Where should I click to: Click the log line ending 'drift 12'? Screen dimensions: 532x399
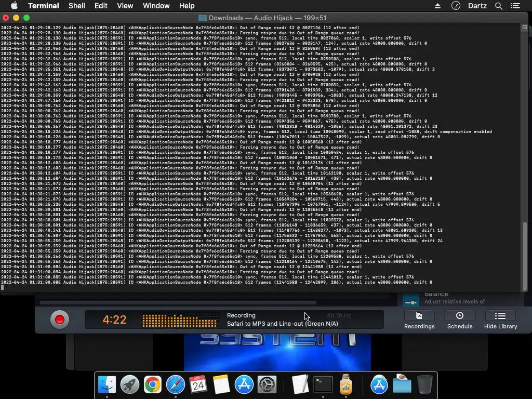click(x=219, y=96)
